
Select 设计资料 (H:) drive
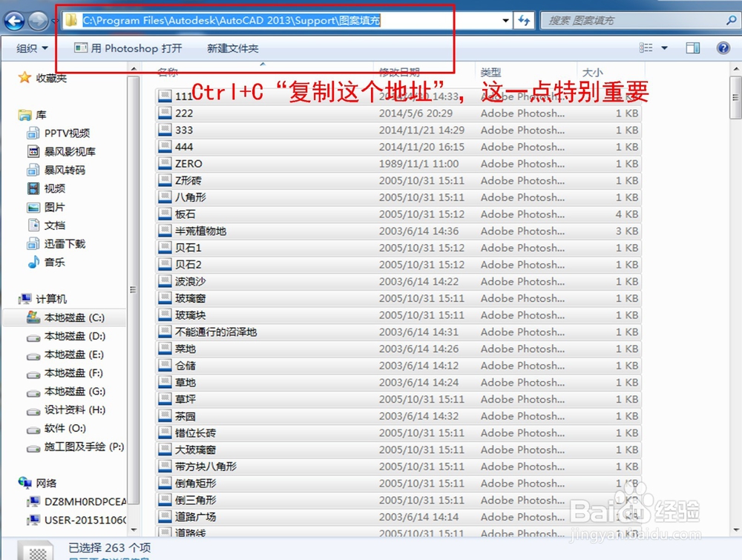click(66, 410)
